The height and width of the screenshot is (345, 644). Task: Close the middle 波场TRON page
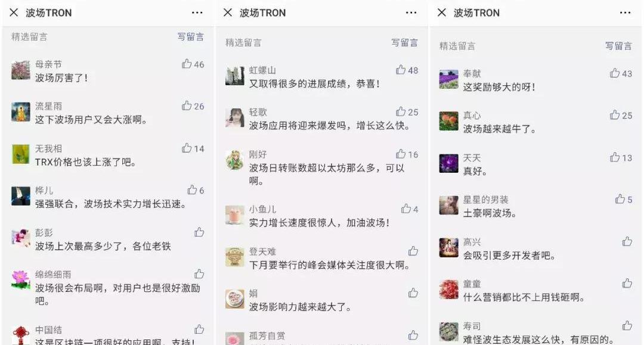[228, 13]
